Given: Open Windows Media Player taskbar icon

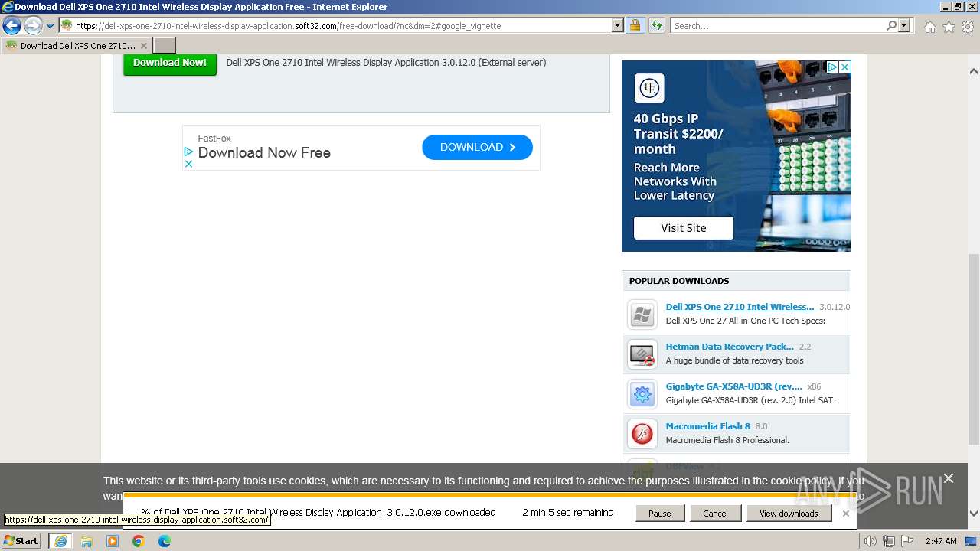Looking at the screenshot, I should coord(113,541).
